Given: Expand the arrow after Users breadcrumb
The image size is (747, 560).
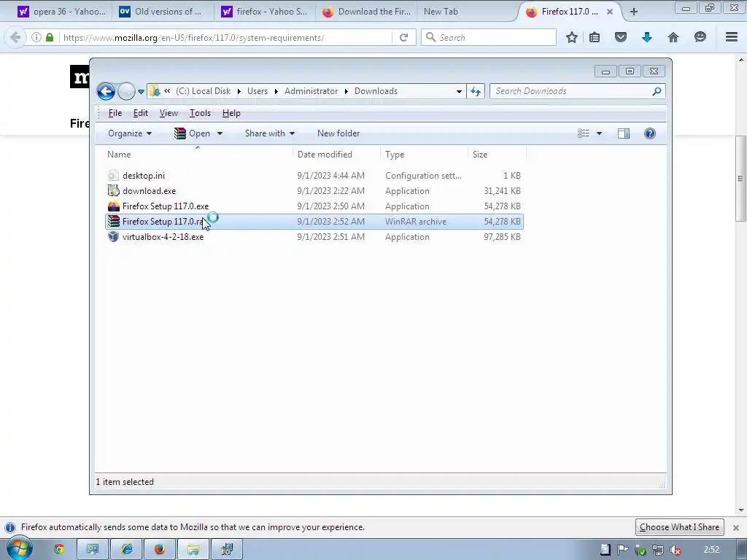Looking at the screenshot, I should (x=276, y=91).
